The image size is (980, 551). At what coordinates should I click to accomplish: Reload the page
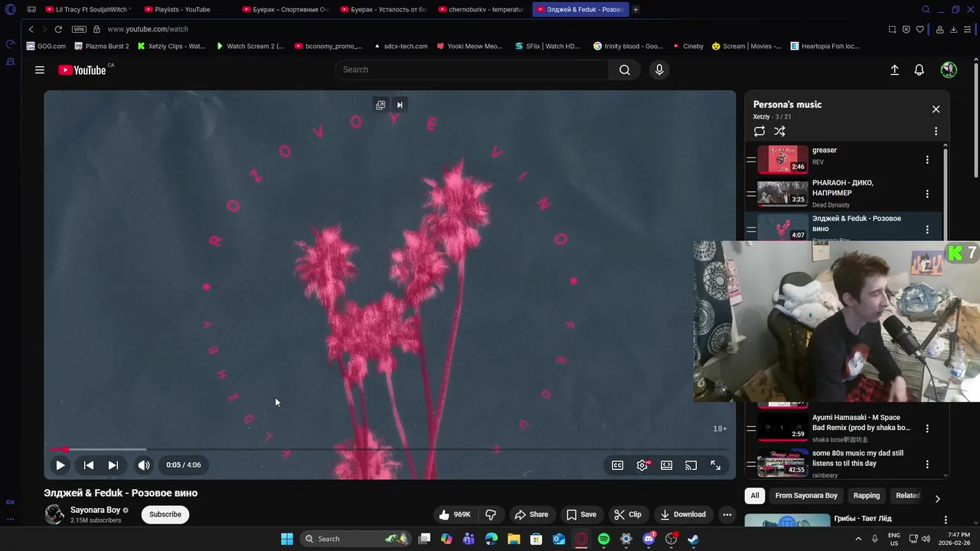(x=58, y=29)
